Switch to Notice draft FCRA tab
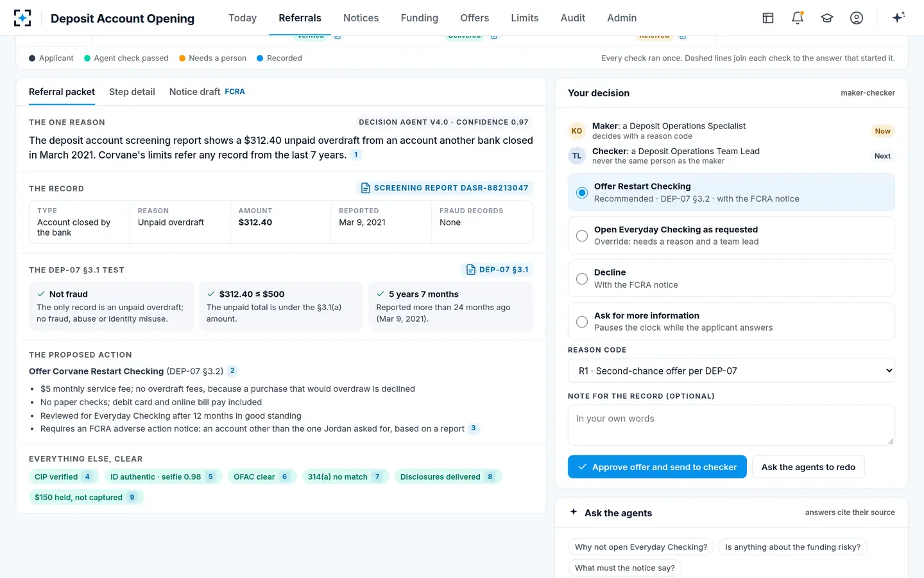Viewport: 924px width, 578px height. 207,92
